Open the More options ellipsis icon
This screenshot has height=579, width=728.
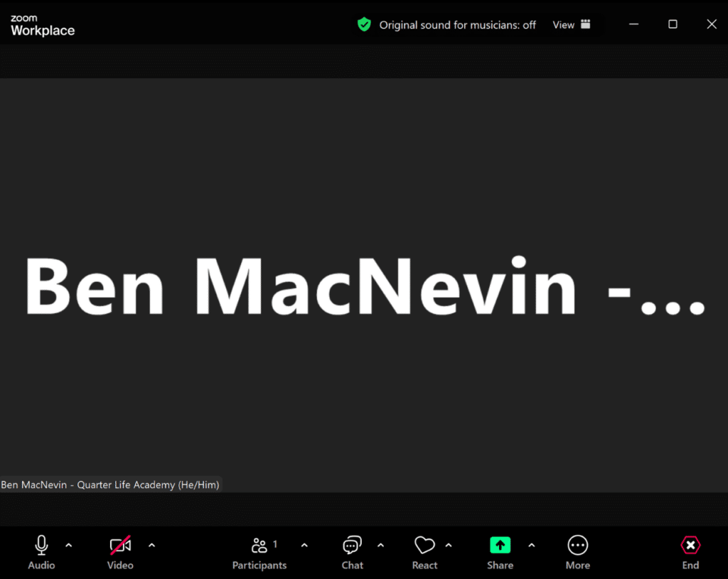577,546
